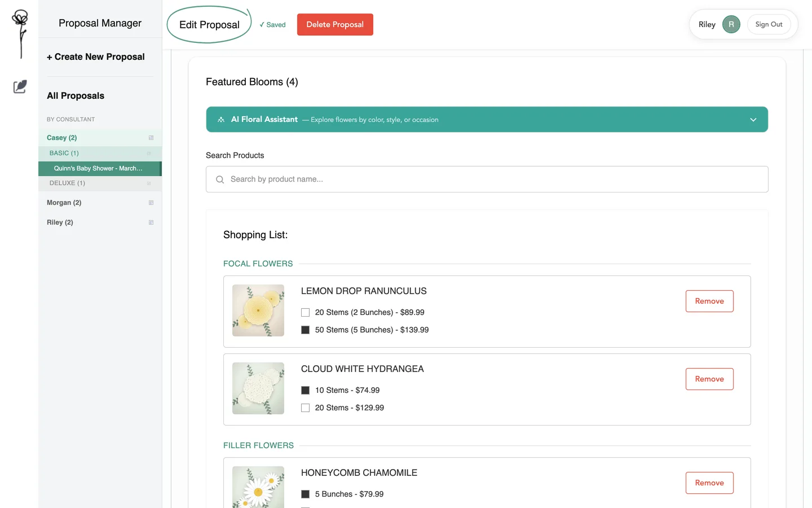This screenshot has width=812, height=508.
Task: Open Quinn's Baby Shower proposal
Action: [x=99, y=168]
